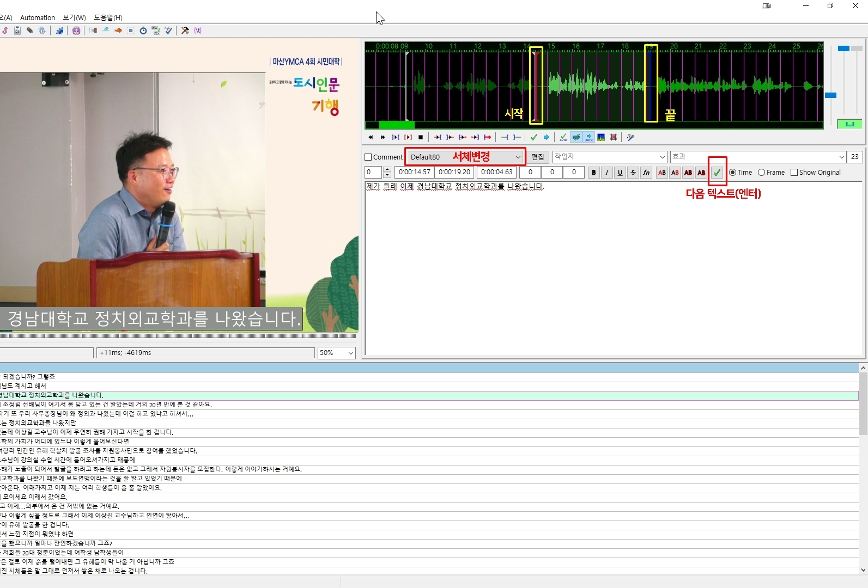Open the Attachments paperclip icon
This screenshot has width=868, height=588.
pyautogui.click(x=30, y=30)
